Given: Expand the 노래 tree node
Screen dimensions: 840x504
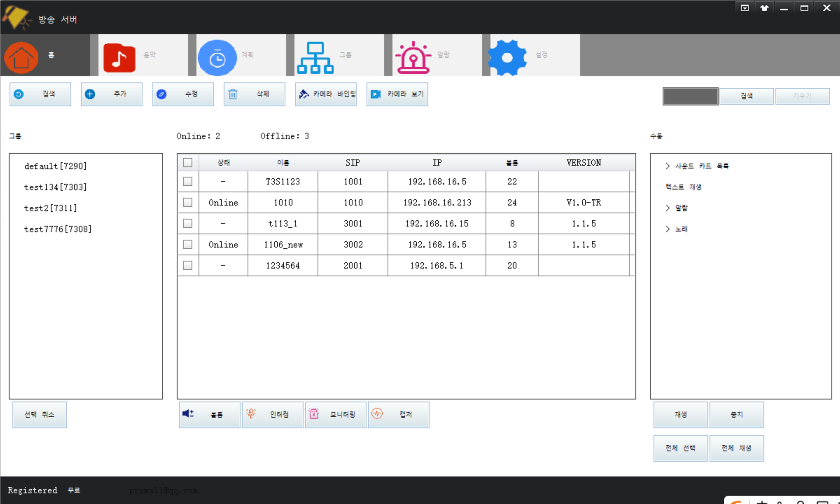Looking at the screenshot, I should pos(668,229).
